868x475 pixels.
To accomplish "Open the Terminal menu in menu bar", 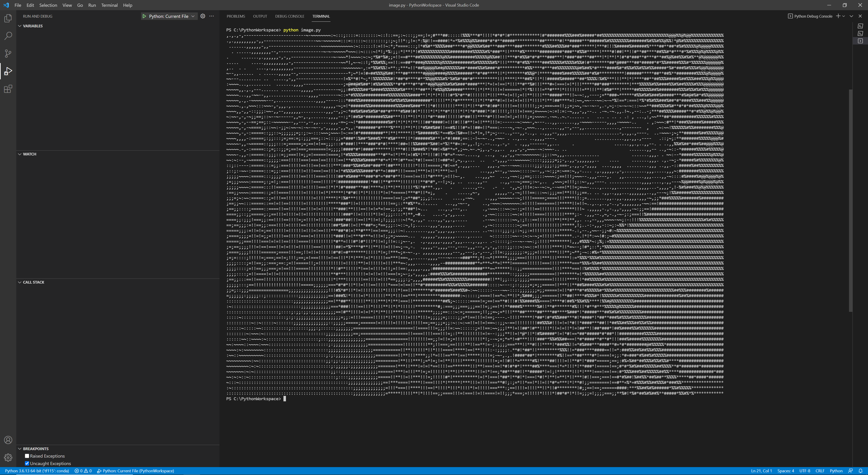I will [x=109, y=5].
